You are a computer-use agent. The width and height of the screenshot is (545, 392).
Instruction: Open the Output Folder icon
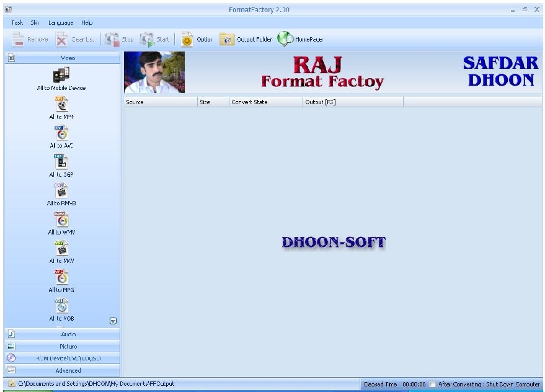[x=227, y=39]
